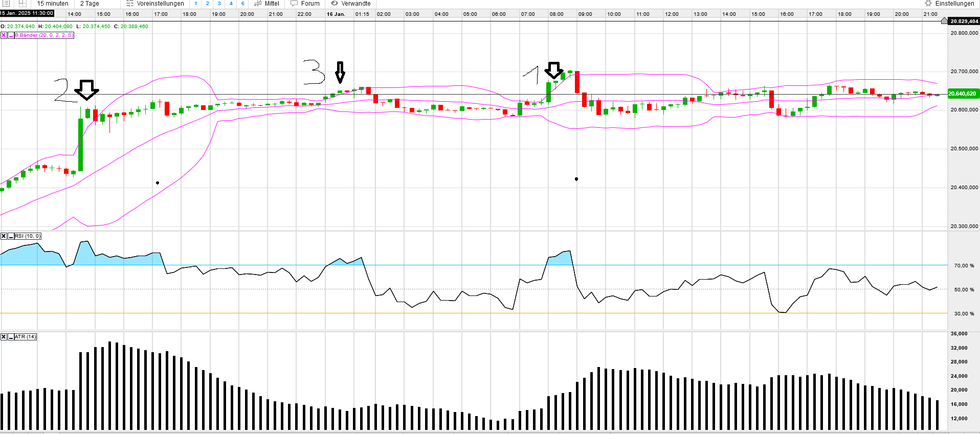Load preset number 2

coord(208,4)
